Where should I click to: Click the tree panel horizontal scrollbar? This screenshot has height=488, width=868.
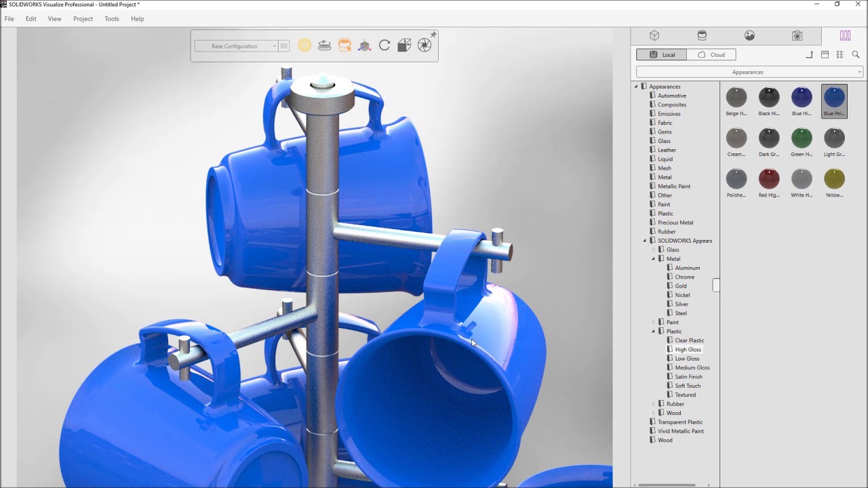click(x=667, y=485)
